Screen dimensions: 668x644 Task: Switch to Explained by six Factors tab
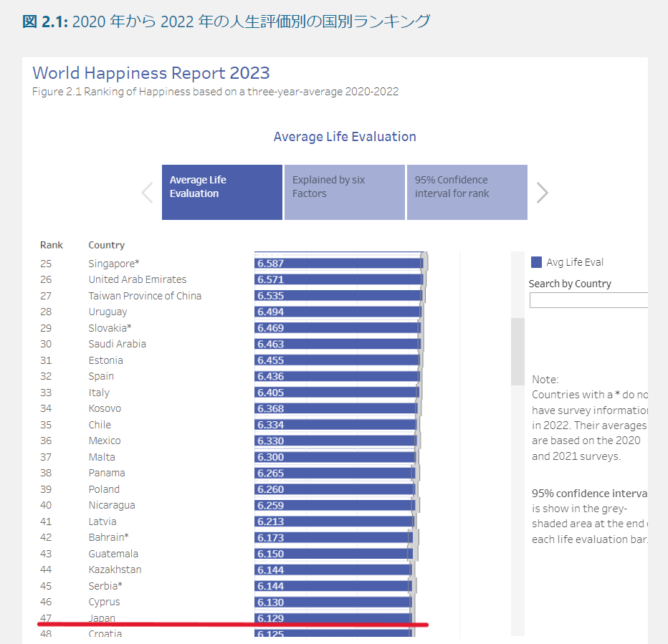[344, 192]
